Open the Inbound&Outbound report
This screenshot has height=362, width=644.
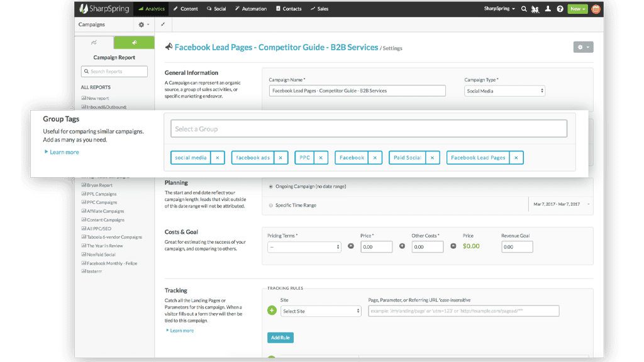(104, 107)
